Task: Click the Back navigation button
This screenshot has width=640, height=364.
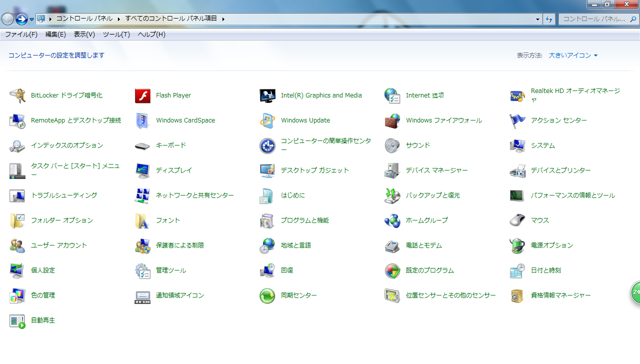Action: (x=7, y=19)
